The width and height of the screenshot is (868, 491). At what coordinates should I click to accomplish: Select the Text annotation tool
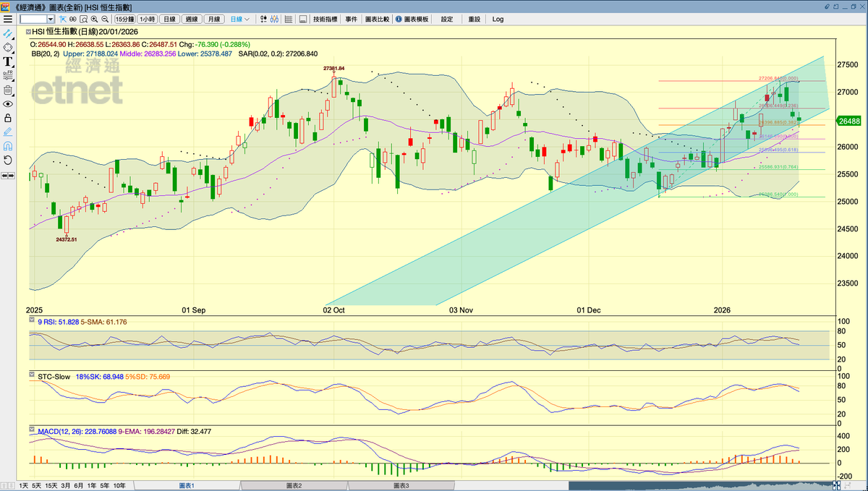click(x=8, y=61)
